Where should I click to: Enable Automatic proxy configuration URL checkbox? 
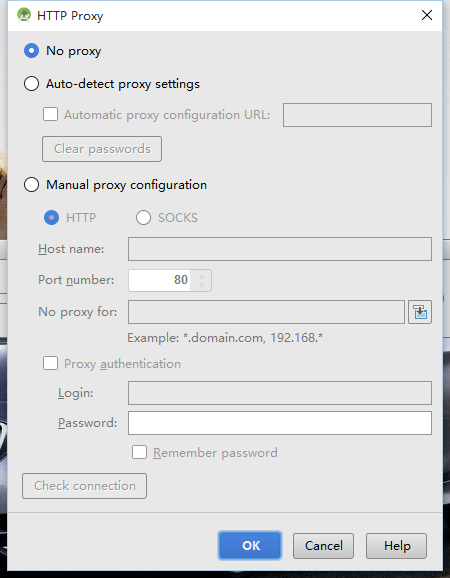tap(50, 114)
